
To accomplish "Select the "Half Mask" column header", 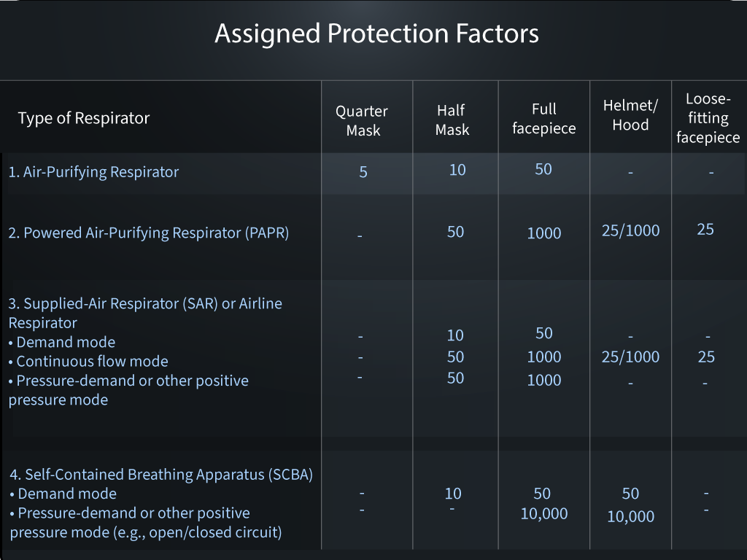I will pyautogui.click(x=452, y=120).
